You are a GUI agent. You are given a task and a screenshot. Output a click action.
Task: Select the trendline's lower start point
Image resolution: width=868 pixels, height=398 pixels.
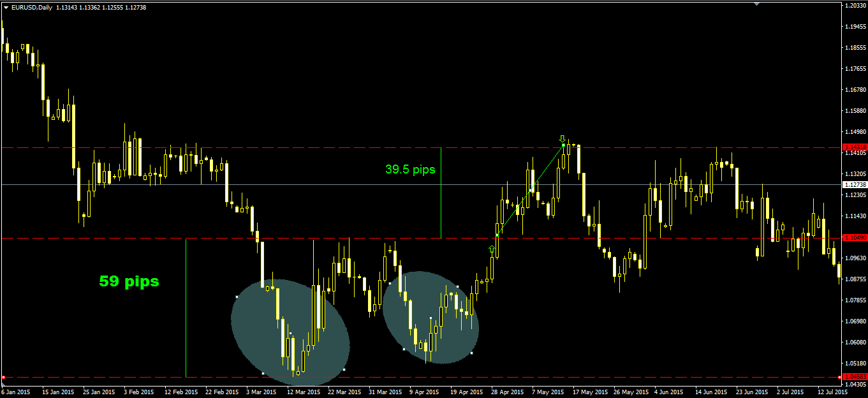[x=497, y=236]
